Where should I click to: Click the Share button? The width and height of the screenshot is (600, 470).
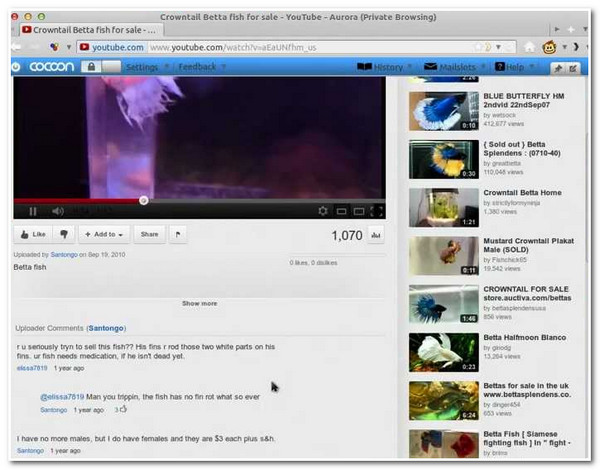click(x=150, y=234)
